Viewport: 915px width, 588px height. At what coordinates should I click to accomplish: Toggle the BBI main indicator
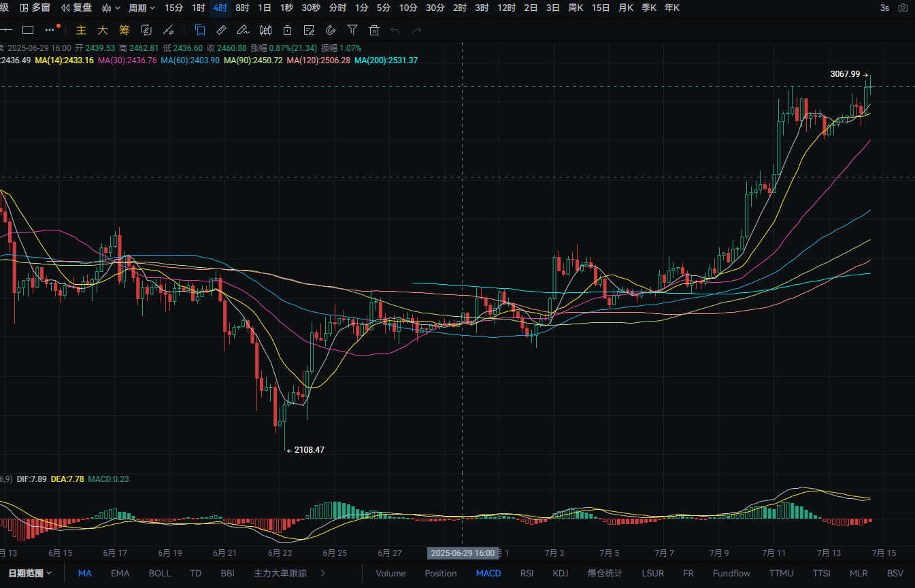[x=228, y=573]
